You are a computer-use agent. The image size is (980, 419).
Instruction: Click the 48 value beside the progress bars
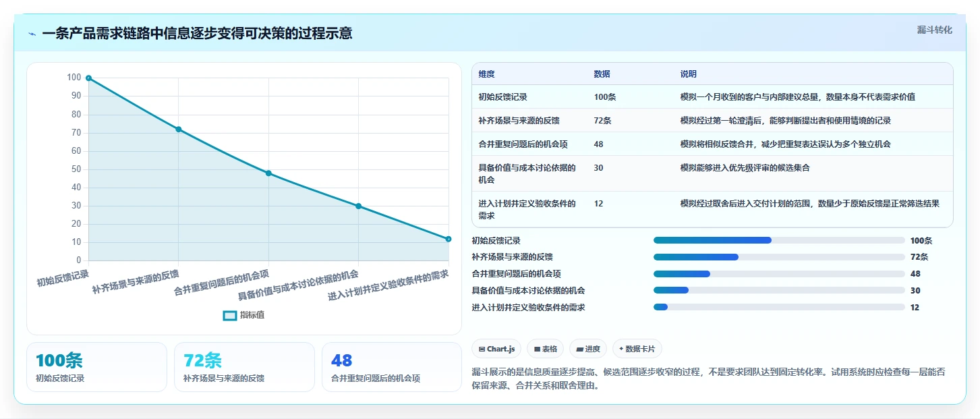tap(915, 274)
